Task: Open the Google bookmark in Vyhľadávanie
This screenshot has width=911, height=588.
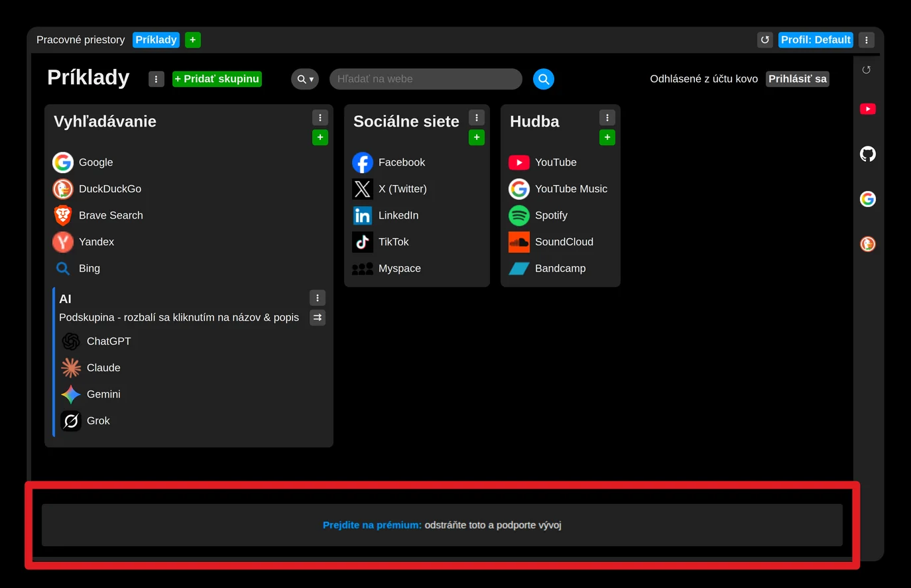Action: [x=83, y=162]
